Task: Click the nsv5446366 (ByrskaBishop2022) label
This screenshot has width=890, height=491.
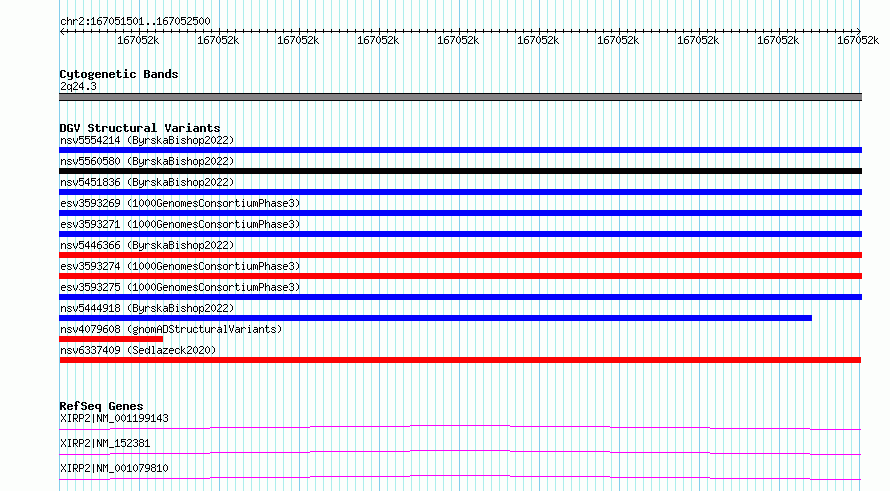Action: coord(147,245)
